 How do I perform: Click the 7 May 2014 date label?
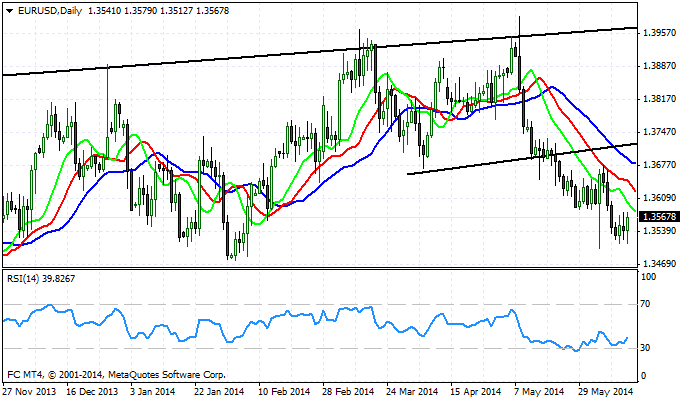point(538,391)
